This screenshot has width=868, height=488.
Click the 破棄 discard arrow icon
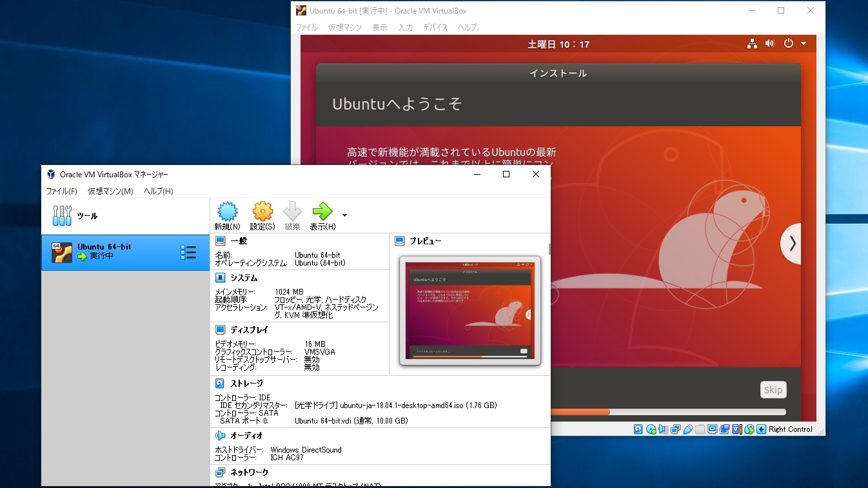[x=292, y=211]
